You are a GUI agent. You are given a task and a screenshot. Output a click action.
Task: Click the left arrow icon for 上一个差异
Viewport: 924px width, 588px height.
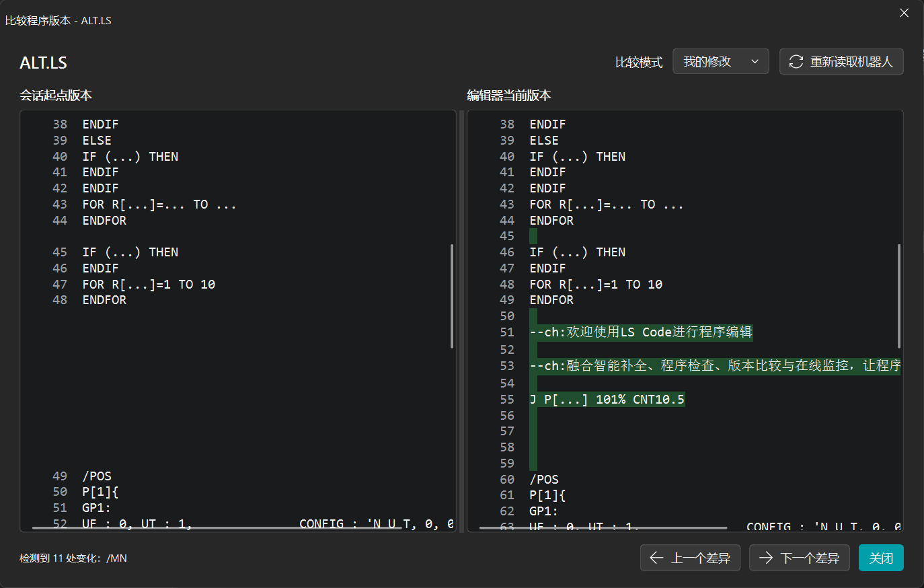tap(656, 558)
